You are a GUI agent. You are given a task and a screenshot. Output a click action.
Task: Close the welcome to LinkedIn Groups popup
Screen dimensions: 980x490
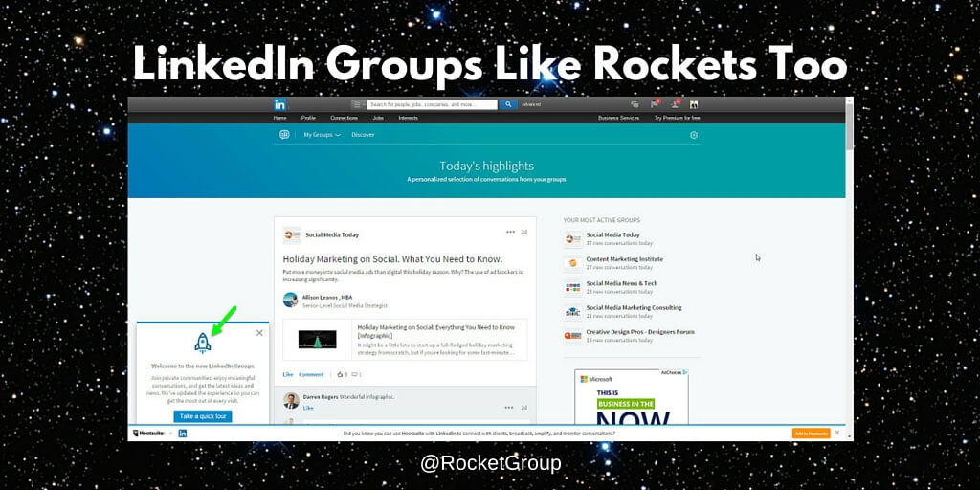point(259,333)
